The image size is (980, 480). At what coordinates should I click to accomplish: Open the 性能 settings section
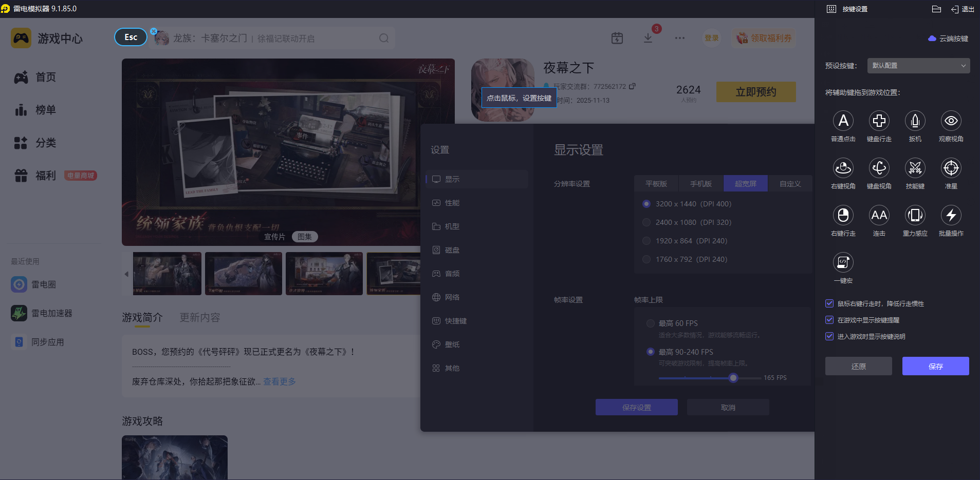coord(452,203)
